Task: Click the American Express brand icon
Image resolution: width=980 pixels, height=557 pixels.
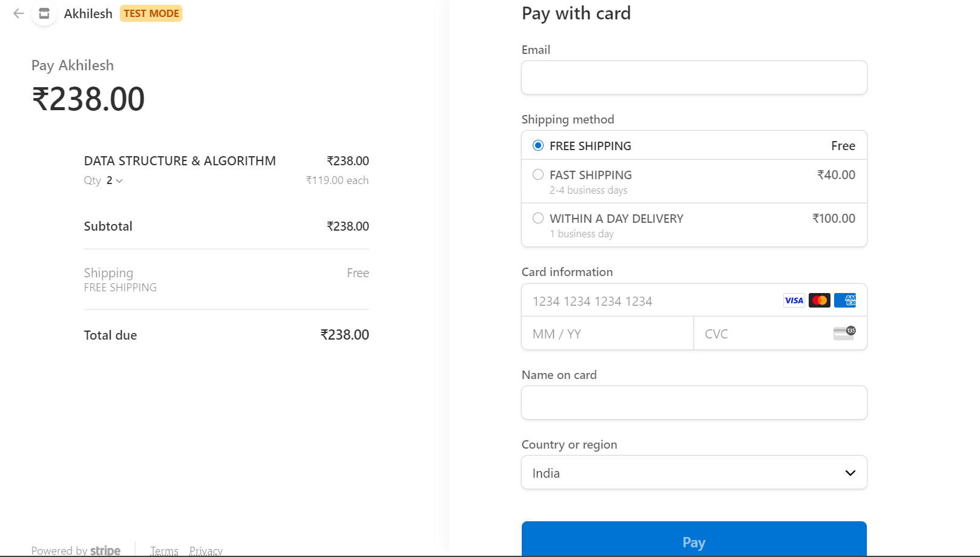Action: [x=845, y=300]
